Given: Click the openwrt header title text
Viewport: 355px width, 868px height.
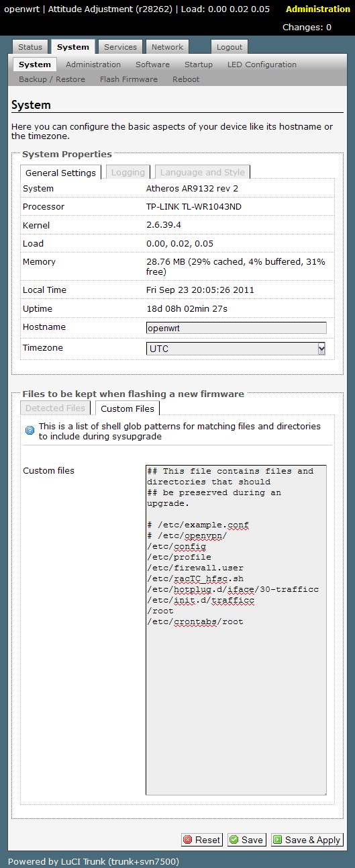Looking at the screenshot, I should point(23,9).
